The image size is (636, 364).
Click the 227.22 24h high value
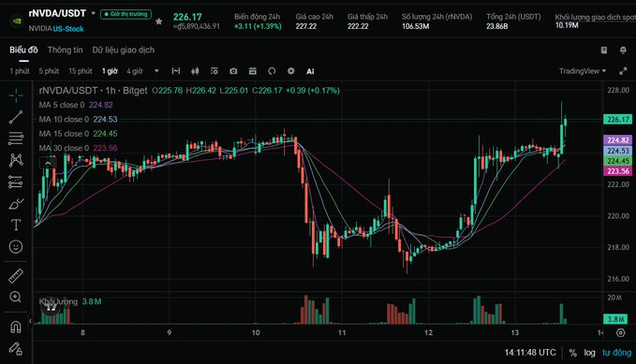click(x=306, y=26)
